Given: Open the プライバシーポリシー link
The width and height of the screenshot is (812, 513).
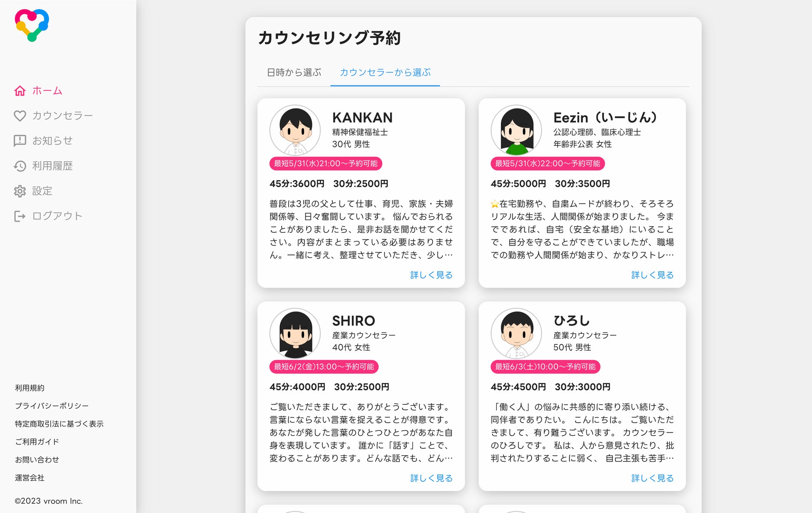Looking at the screenshot, I should coord(52,406).
